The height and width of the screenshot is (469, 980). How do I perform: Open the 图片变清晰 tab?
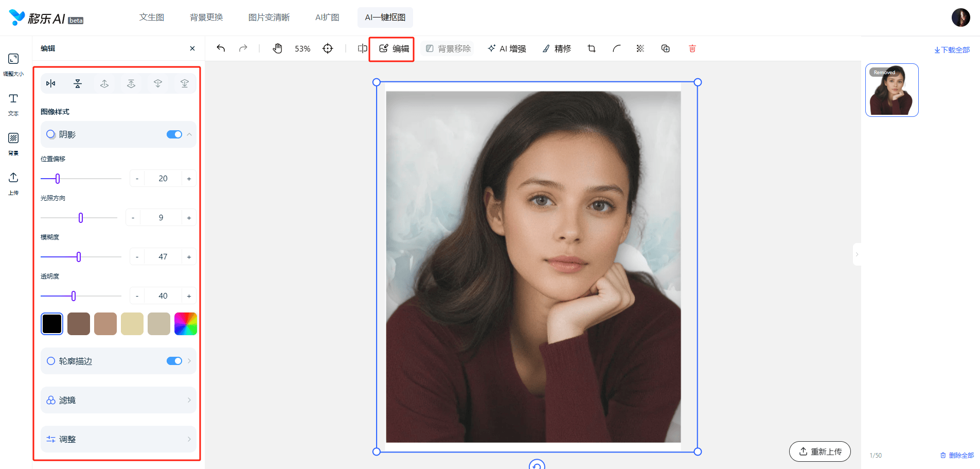[269, 18]
